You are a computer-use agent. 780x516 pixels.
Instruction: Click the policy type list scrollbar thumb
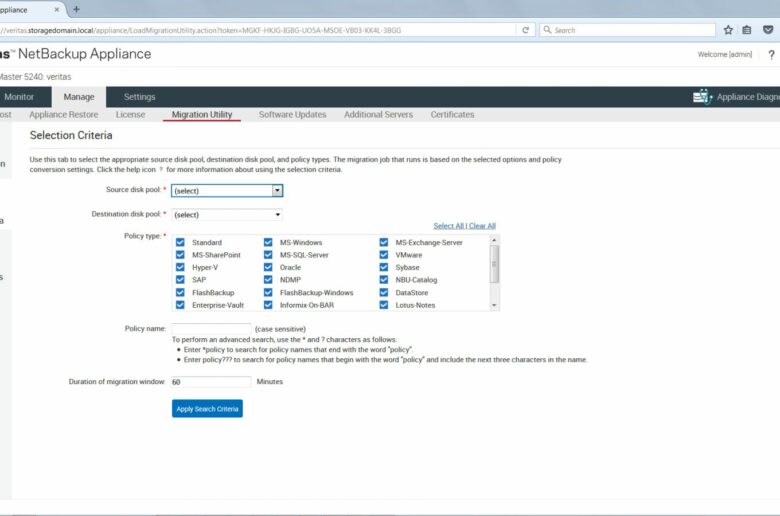coord(494,264)
